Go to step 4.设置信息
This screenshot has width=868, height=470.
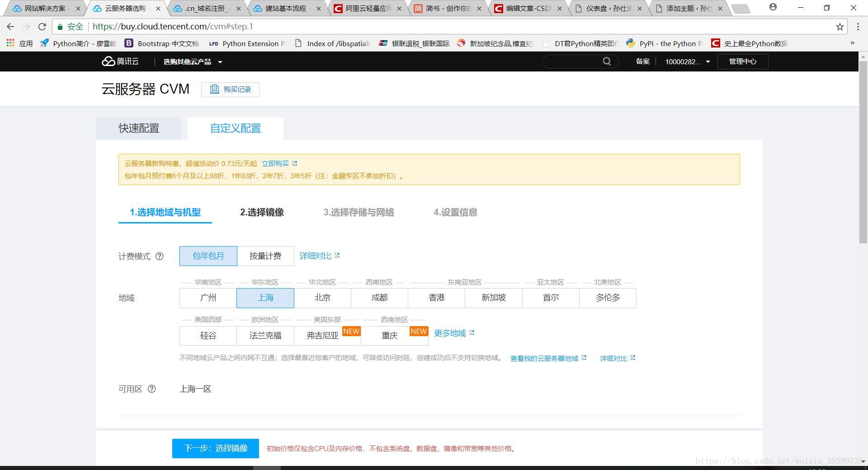click(x=455, y=212)
